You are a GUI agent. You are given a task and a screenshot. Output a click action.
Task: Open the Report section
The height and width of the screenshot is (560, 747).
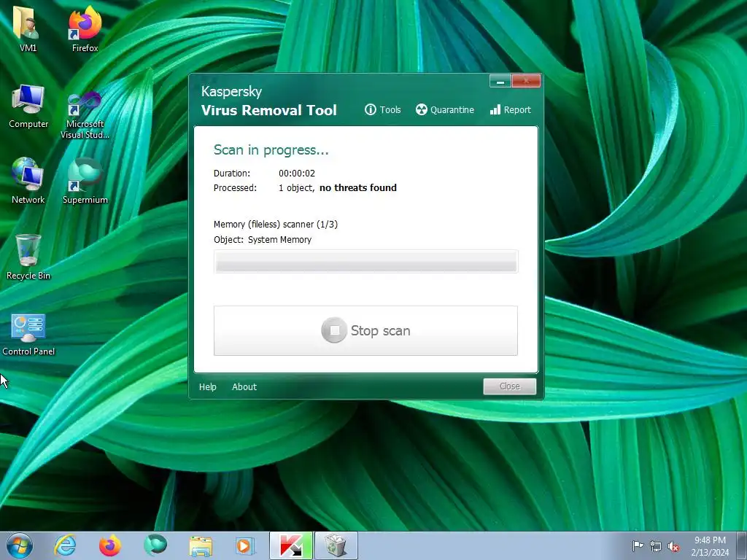coord(510,110)
